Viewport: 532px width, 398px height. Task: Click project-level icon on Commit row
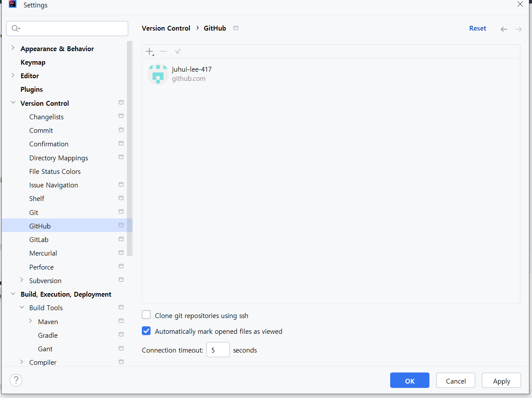tap(121, 130)
